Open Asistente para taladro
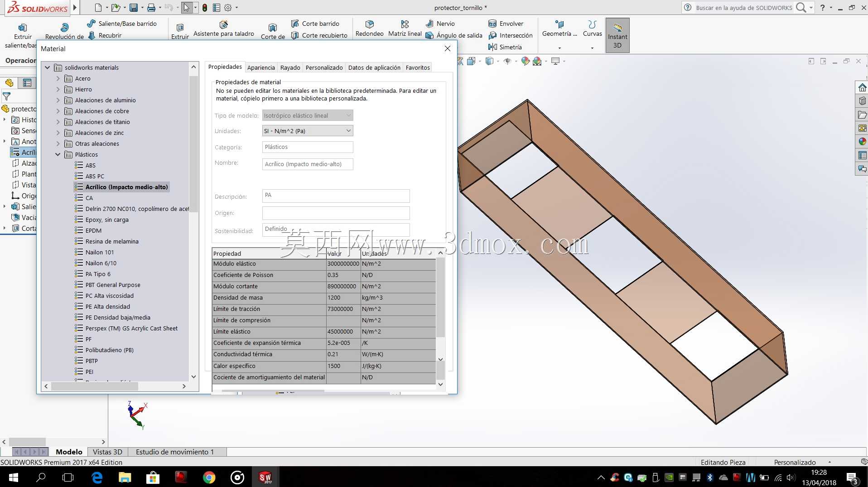This screenshot has width=868, height=487. pyautogui.click(x=224, y=29)
